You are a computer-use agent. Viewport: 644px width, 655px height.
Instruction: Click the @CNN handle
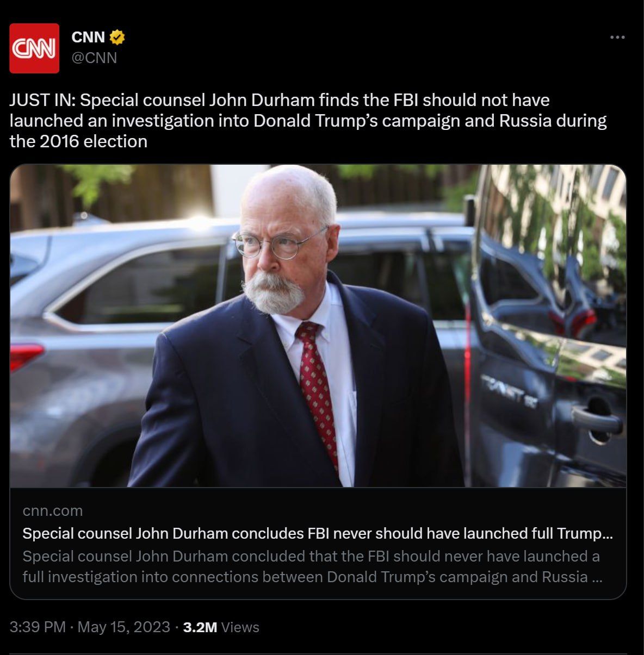[94, 58]
